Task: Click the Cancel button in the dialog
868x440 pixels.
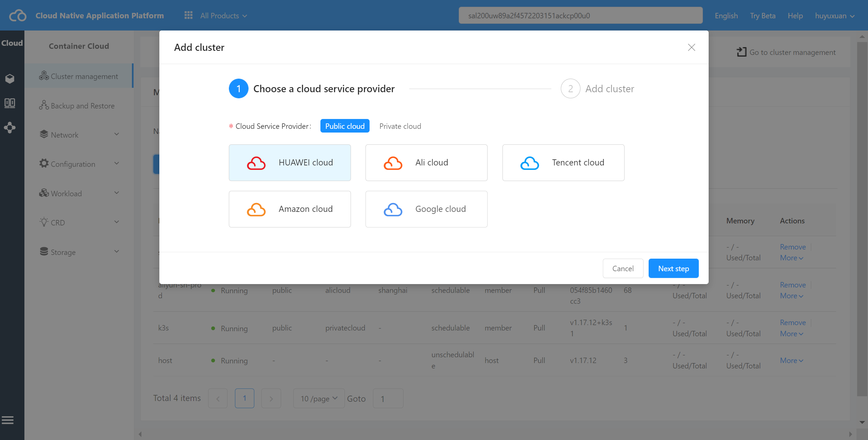Action: (x=623, y=268)
